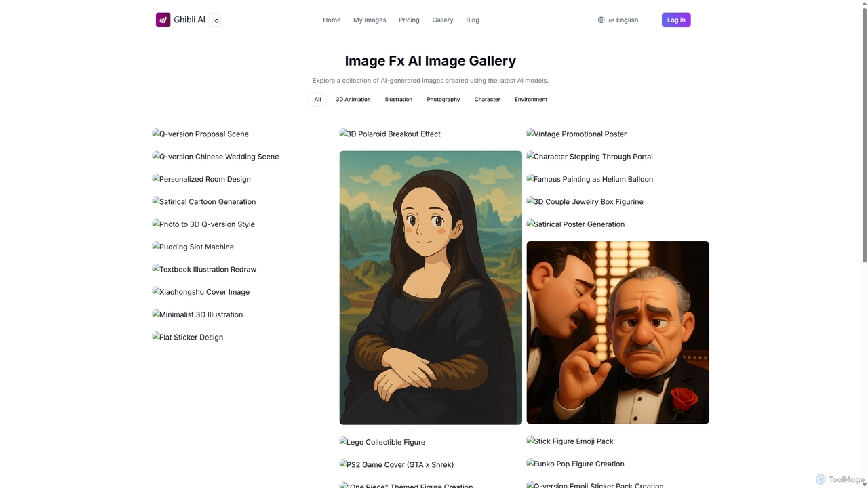868x488 pixels.
Task: Open 3D Polaroid Breakout Effect item
Action: (390, 134)
